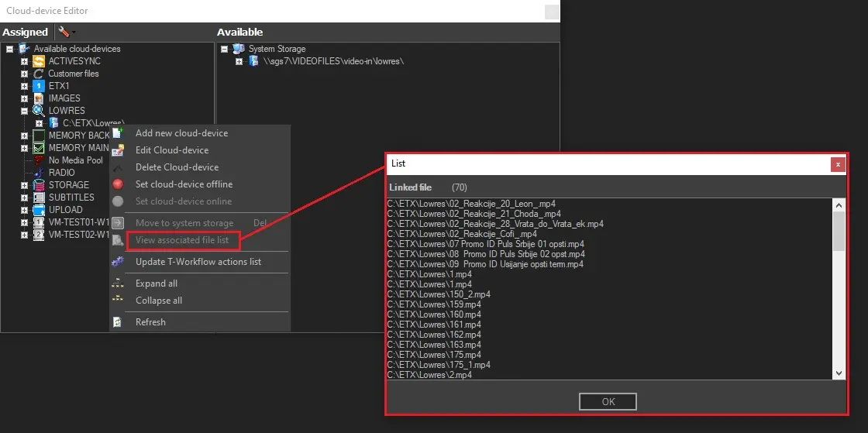
Task: Open the wrench tools dropdown
Action: [x=65, y=33]
